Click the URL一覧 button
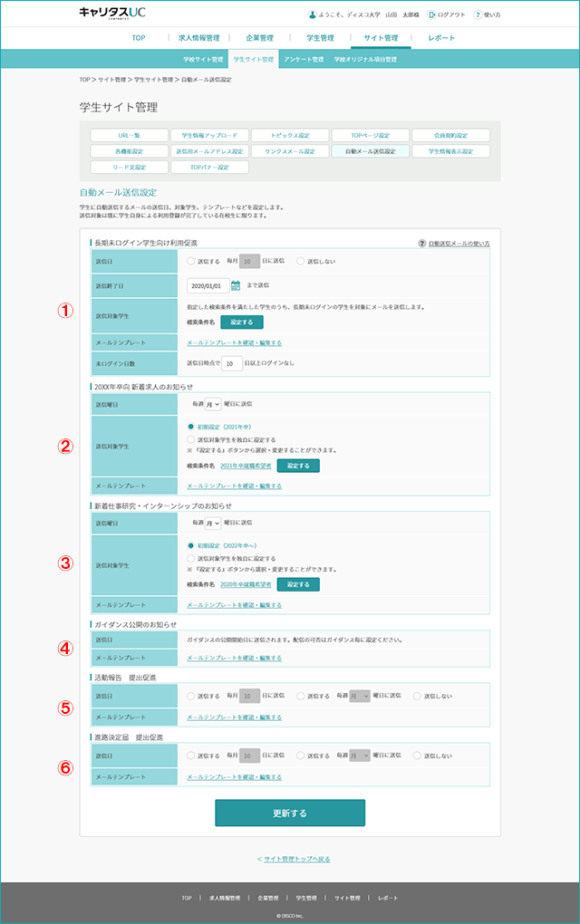This screenshot has width=580, height=924. point(129,136)
